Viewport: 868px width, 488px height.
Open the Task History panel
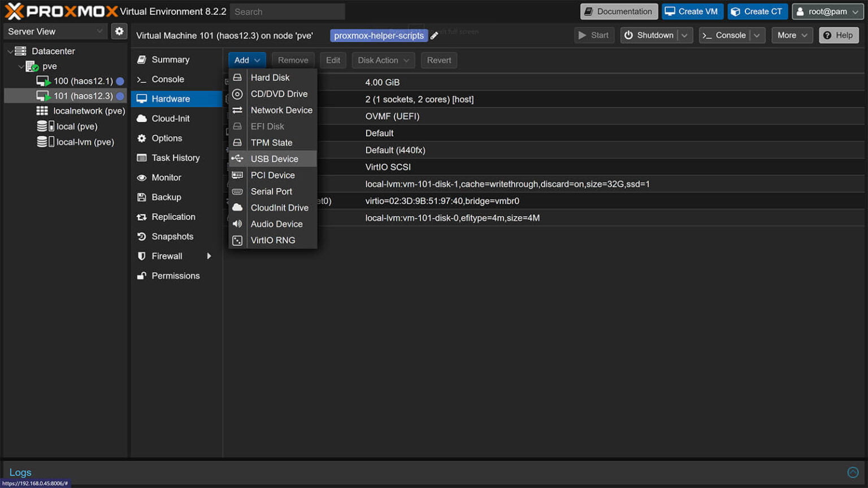coord(175,158)
